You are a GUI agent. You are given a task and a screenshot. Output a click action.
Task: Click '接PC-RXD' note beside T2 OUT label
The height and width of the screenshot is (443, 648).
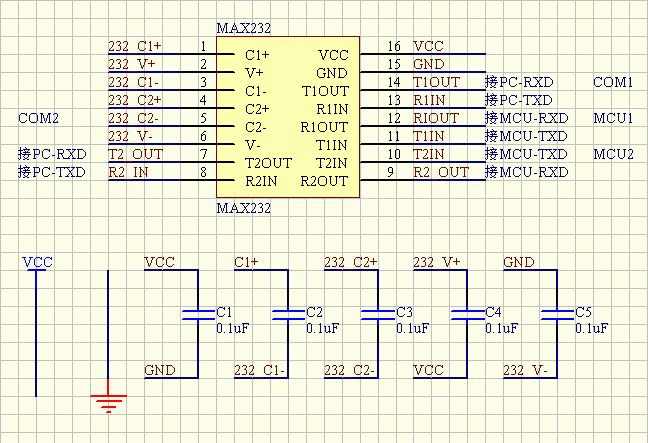tap(52, 154)
